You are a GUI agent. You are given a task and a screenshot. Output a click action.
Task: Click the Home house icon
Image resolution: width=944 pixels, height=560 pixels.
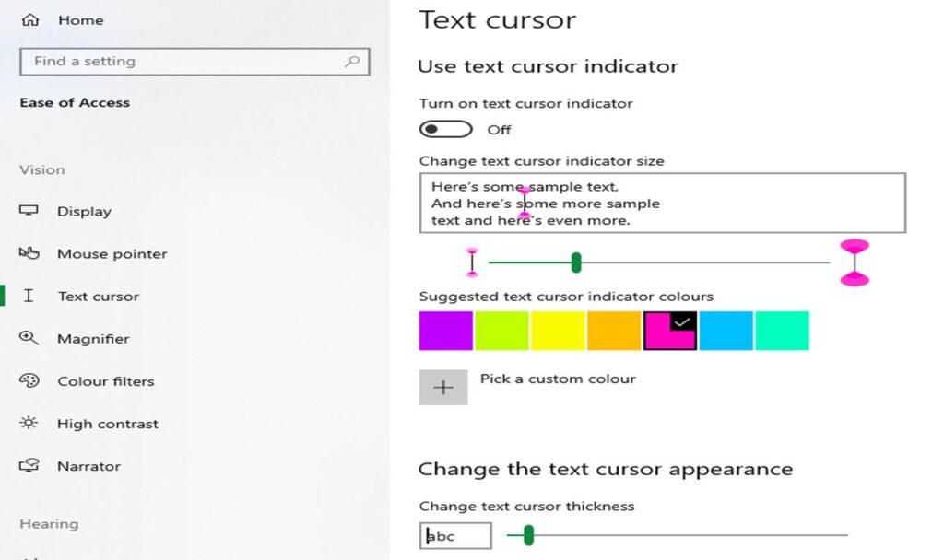[x=33, y=18]
